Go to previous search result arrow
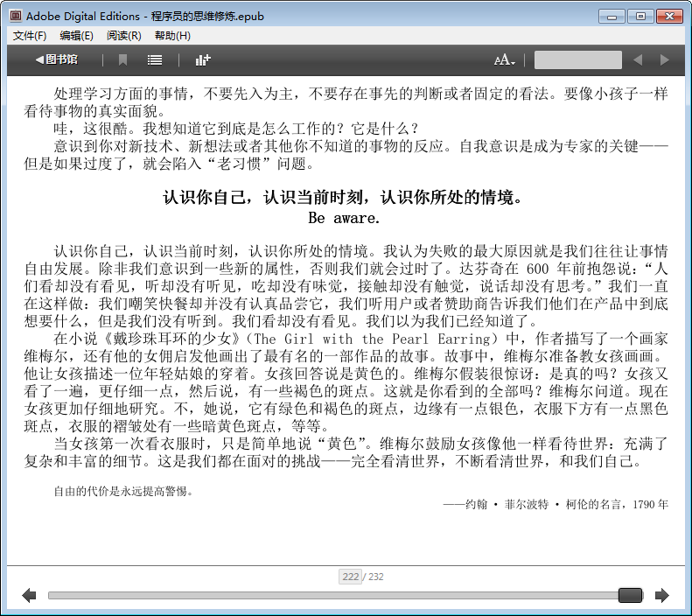 [638, 59]
